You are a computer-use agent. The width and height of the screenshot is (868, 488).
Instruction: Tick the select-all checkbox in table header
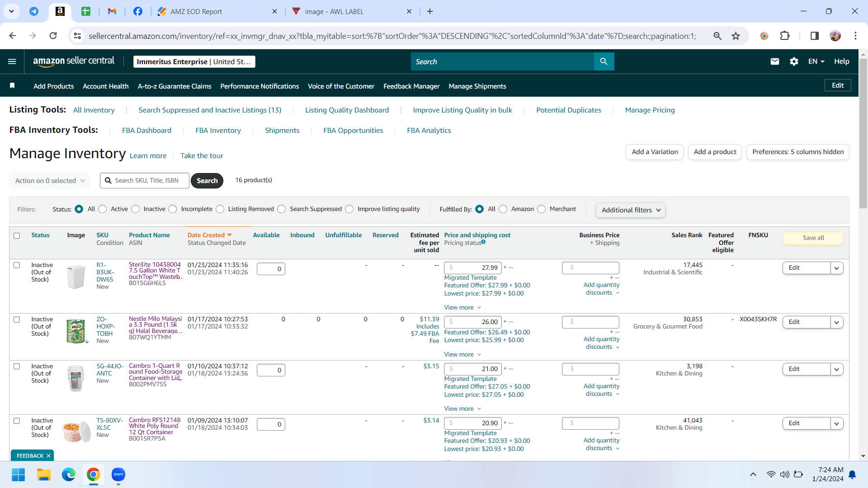point(17,236)
